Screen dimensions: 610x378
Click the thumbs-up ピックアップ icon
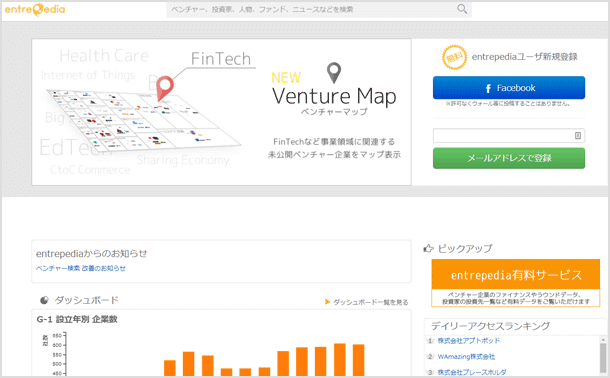pos(428,248)
